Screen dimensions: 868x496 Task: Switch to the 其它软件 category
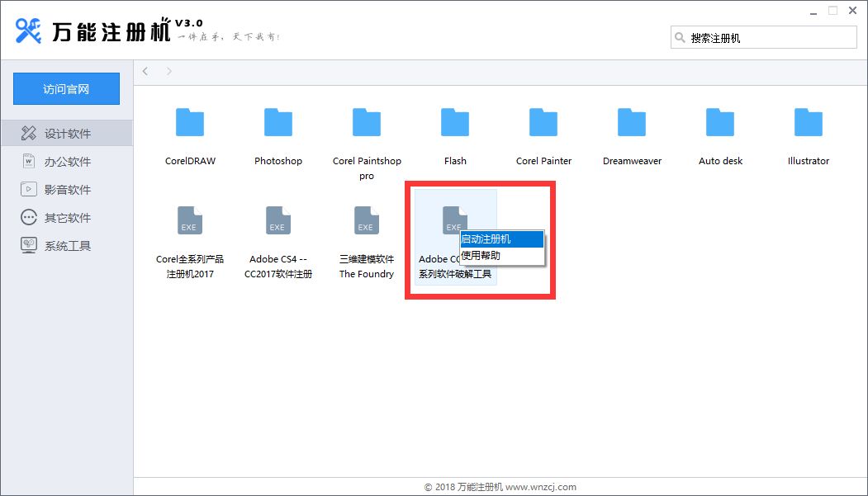(67, 218)
